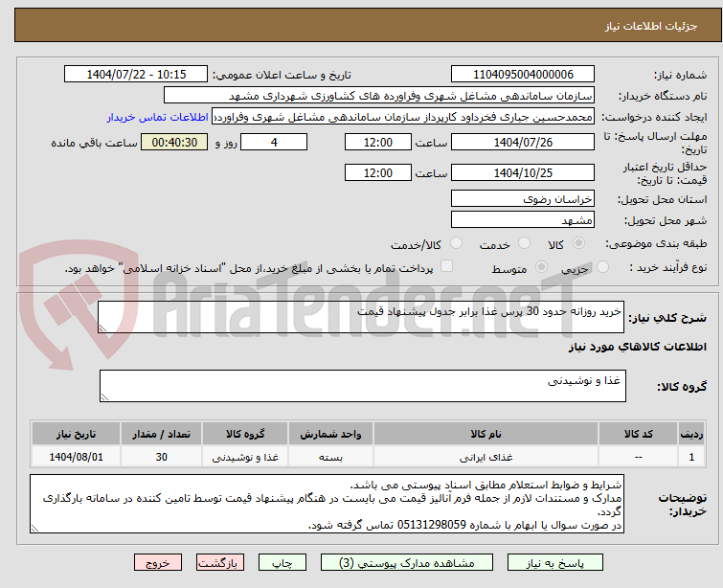Click the province field خراسان رضوی
Screen dimensions: 723x588
523,199
